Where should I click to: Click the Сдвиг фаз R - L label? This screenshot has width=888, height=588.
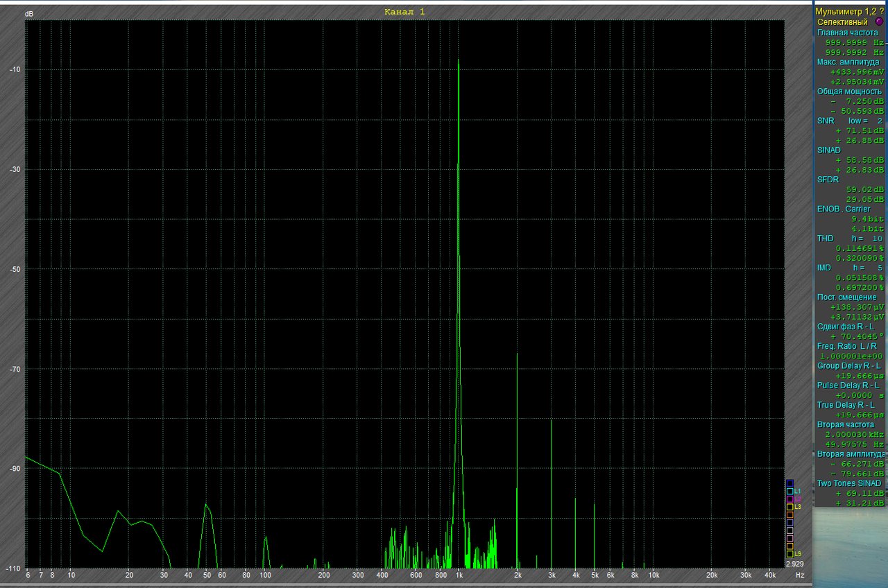coord(845,326)
